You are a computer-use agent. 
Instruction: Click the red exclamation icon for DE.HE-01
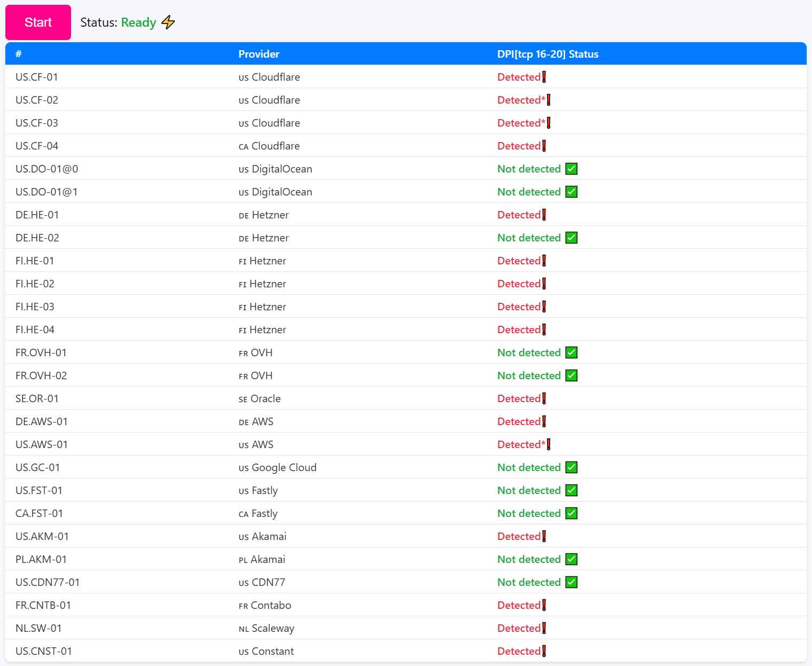tap(544, 215)
